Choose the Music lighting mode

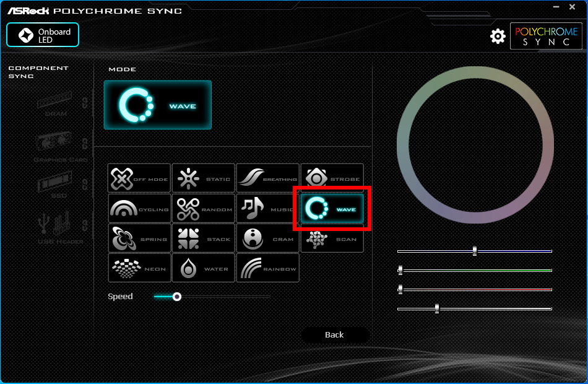pos(268,208)
